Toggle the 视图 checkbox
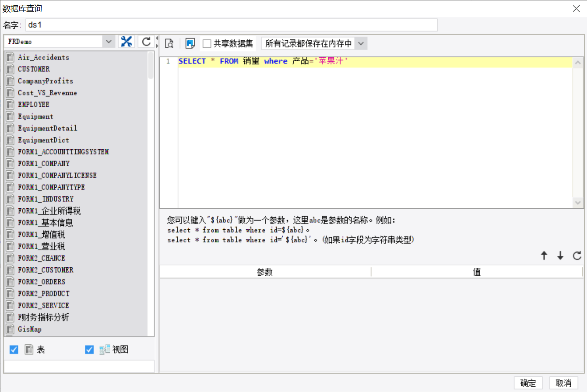 point(89,350)
